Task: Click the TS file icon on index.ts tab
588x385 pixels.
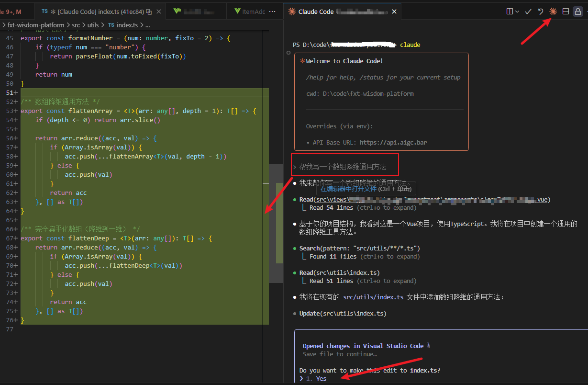Action: pos(44,11)
